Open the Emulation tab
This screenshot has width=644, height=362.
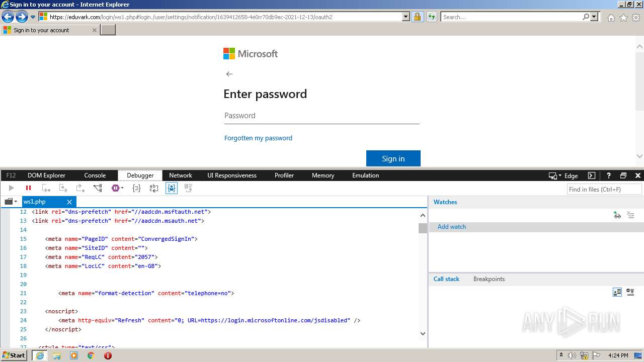click(x=366, y=175)
